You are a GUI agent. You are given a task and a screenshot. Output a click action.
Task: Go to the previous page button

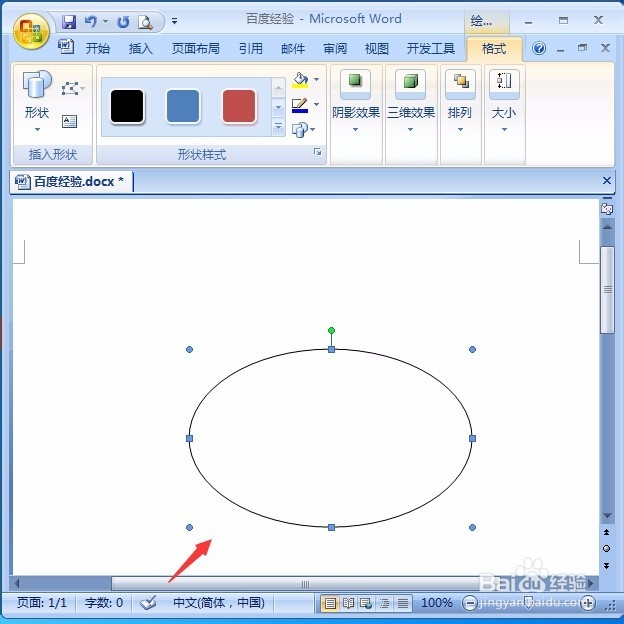(606, 532)
